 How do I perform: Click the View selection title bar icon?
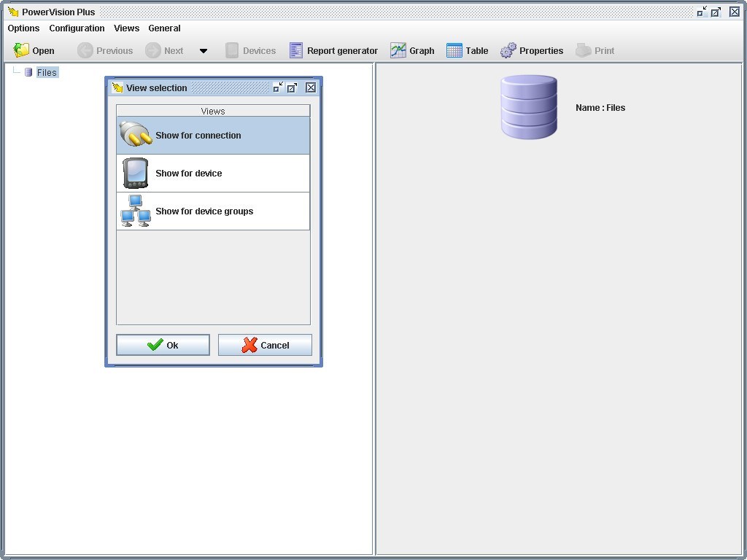[x=117, y=87]
